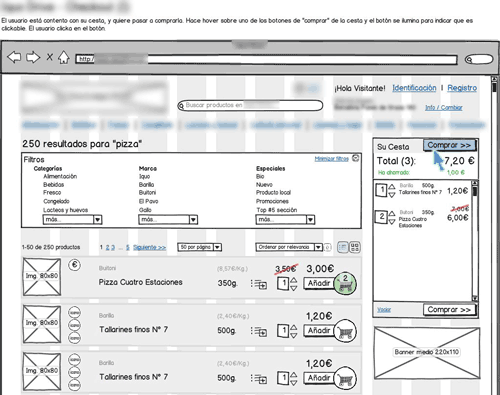
Task: Select the Fresco category filter
Action: point(52,193)
